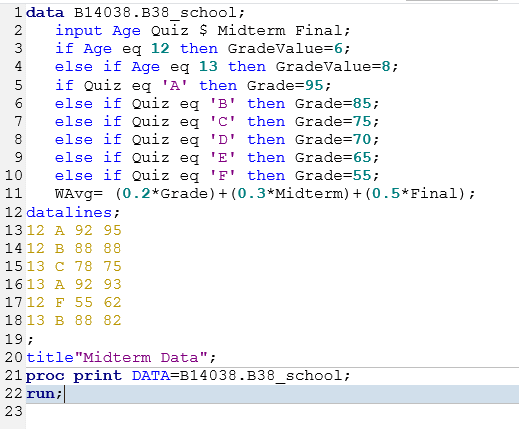Click data row '12 B 88 88'

point(74,248)
